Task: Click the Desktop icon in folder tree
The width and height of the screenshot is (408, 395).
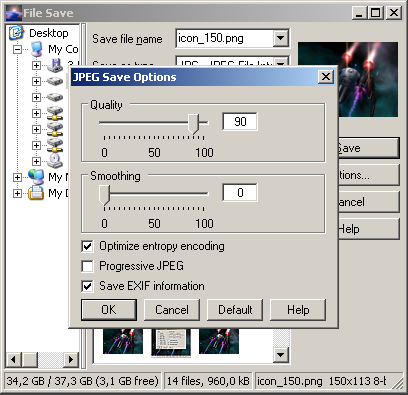Action: (x=16, y=33)
